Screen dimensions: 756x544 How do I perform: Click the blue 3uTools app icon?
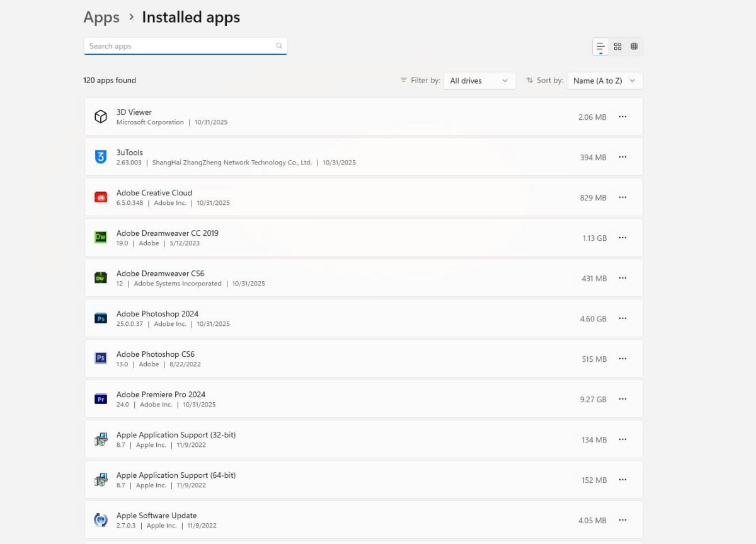coord(101,156)
